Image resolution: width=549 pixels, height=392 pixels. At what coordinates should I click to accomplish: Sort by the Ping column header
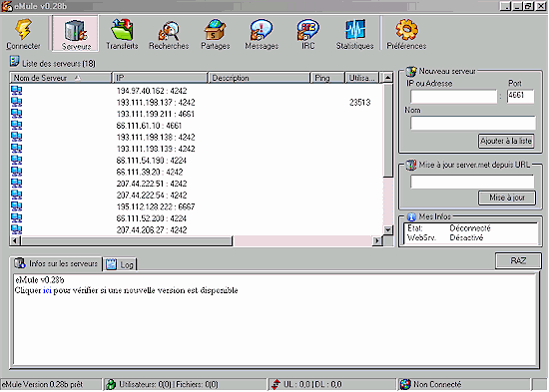click(x=327, y=78)
